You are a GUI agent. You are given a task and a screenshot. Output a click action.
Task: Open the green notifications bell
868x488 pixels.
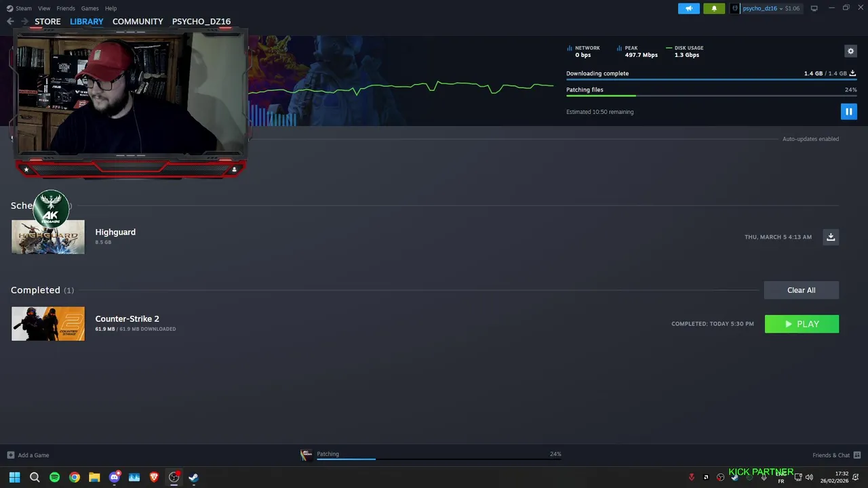tap(714, 8)
